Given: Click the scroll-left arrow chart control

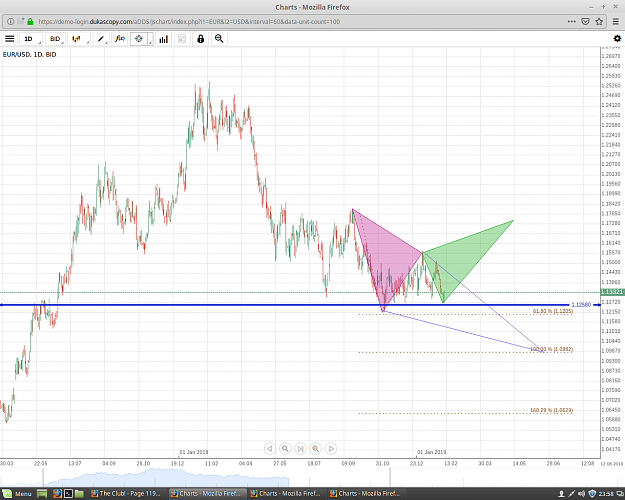Looking at the screenshot, I should pyautogui.click(x=270, y=449).
